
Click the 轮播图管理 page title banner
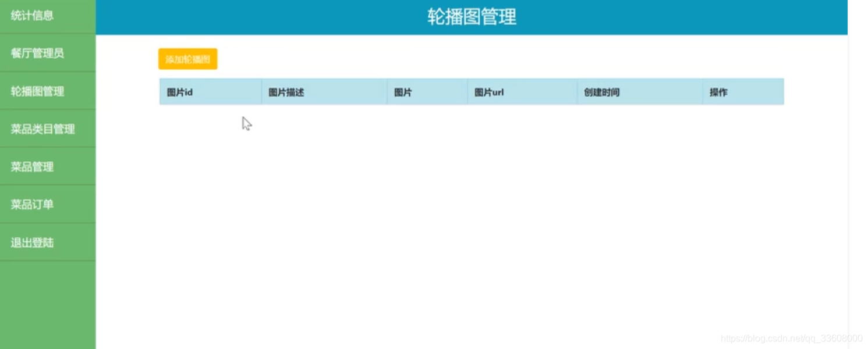coord(470,17)
